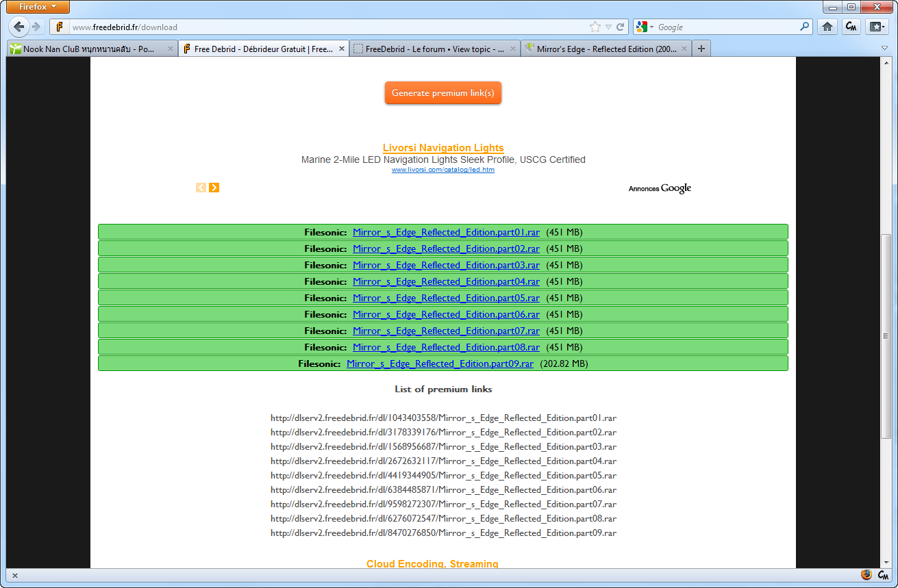This screenshot has height=588, width=898.
Task: Click the CM icon in the add-on bar
Action: [x=884, y=575]
